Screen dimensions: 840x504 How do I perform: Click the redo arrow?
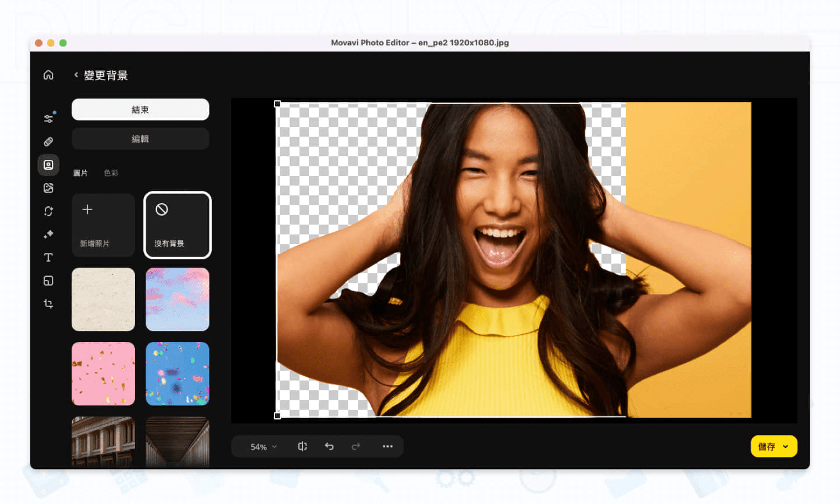(x=356, y=446)
